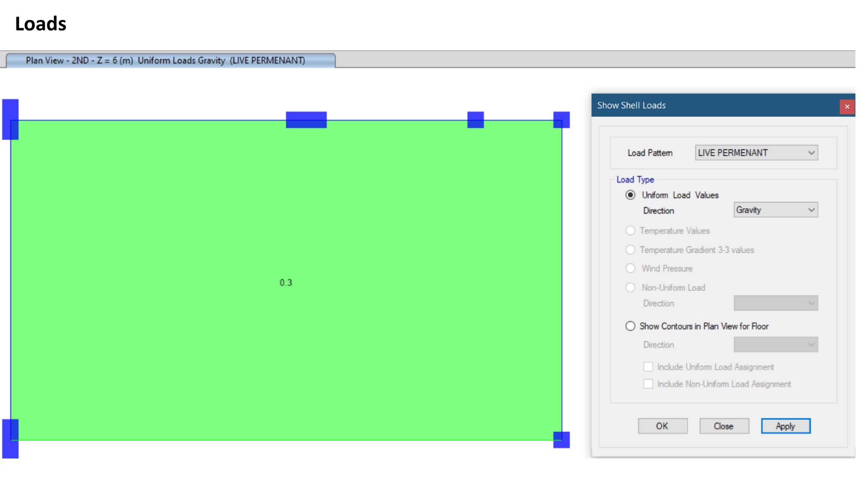This screenshot has height=488, width=868.
Task: Choose the Wind Pressure radio option
Action: (x=630, y=269)
